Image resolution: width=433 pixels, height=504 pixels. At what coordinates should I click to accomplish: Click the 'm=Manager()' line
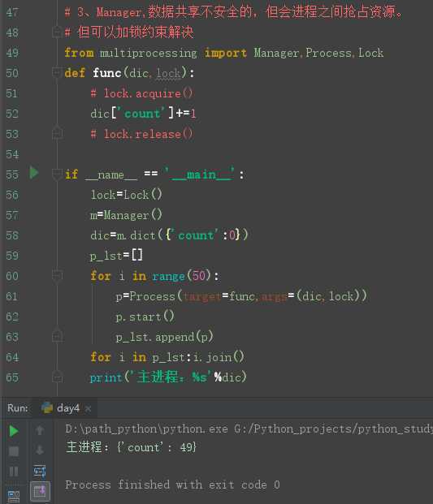126,215
